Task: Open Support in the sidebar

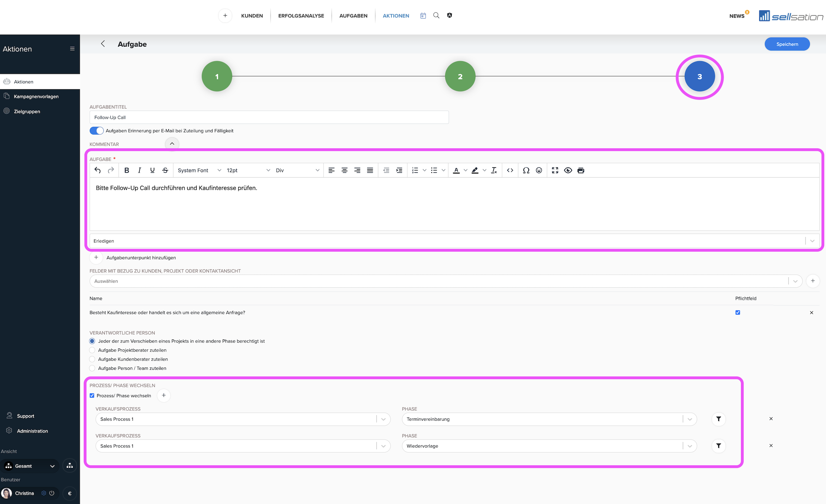Action: pos(25,416)
